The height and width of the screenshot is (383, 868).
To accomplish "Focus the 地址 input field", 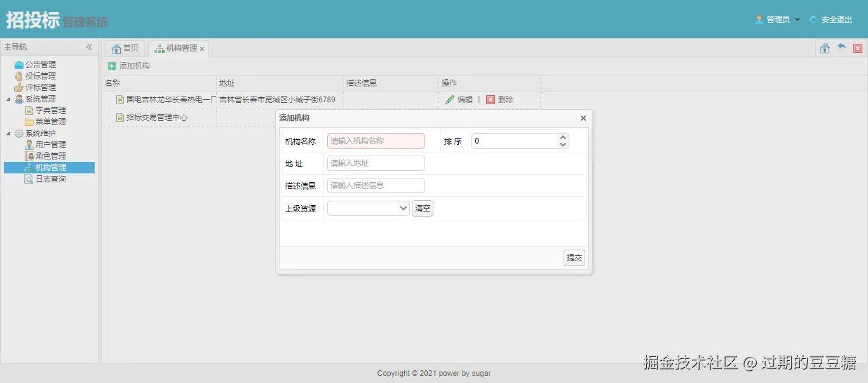I will coord(376,163).
